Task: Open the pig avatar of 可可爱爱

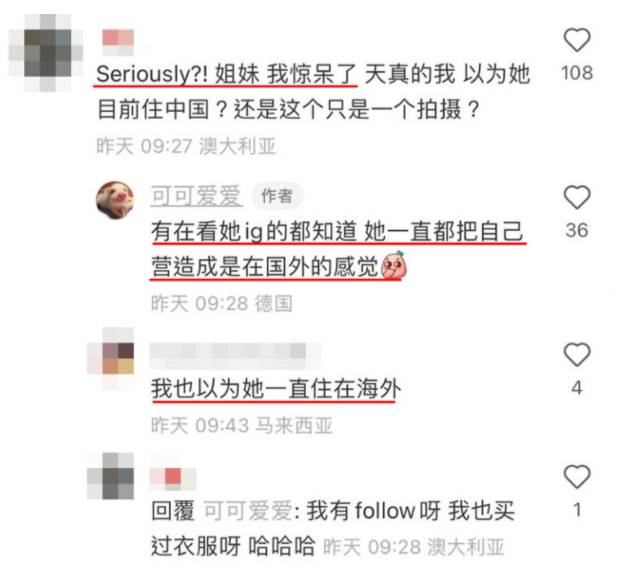Action: (x=115, y=200)
